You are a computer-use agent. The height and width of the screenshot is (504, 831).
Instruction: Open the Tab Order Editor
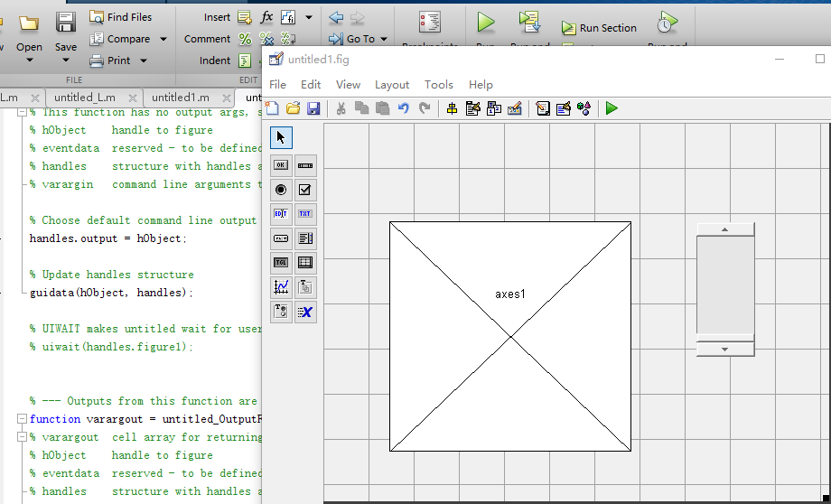click(x=494, y=108)
